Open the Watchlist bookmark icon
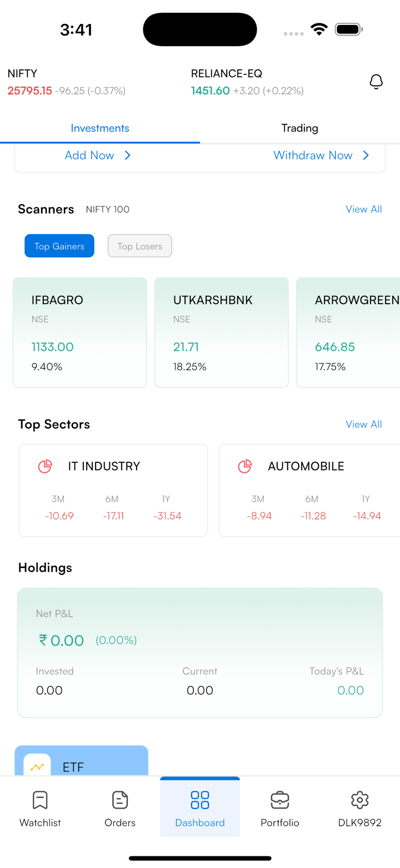The height and width of the screenshot is (868, 400). 40,800
